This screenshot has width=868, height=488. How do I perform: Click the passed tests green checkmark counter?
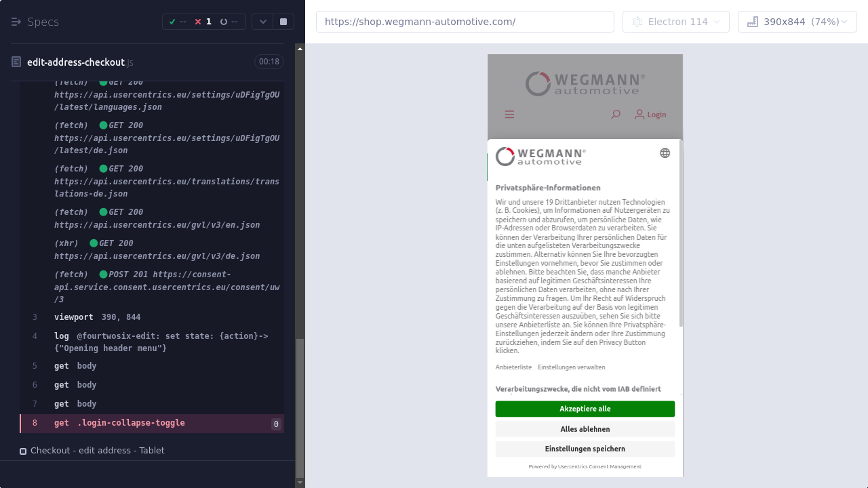tap(178, 22)
